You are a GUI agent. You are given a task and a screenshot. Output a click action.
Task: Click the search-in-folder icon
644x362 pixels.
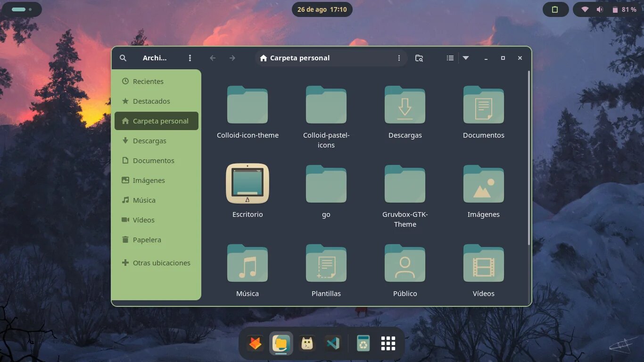click(x=419, y=58)
